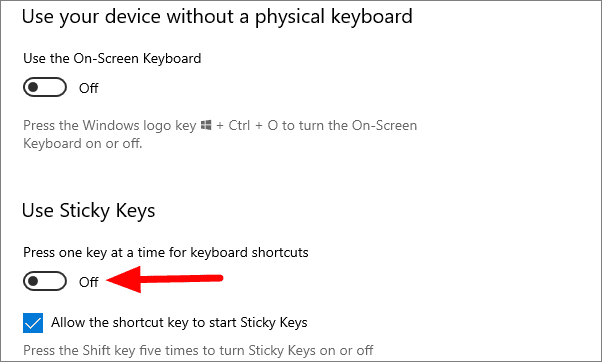Screen dimensions: 602x362
Task: Click the 'Use the On-Screen Keyboard' label
Action: [112, 58]
